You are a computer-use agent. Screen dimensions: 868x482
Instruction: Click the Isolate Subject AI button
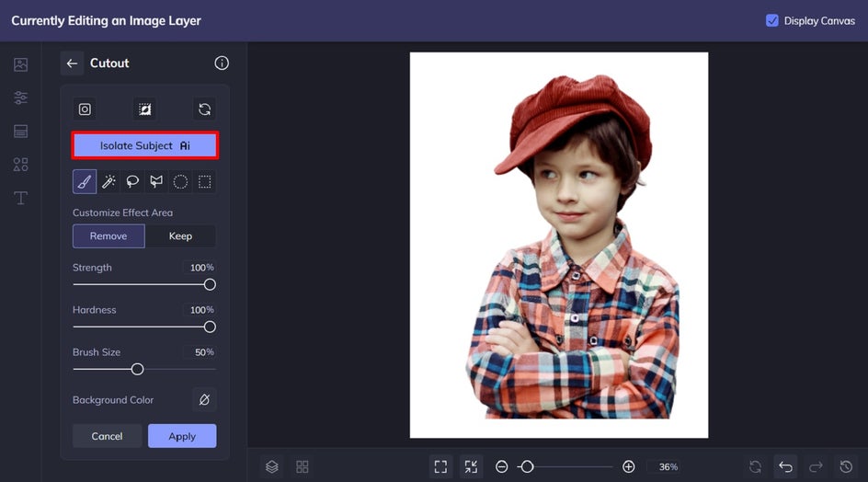pyautogui.click(x=144, y=145)
